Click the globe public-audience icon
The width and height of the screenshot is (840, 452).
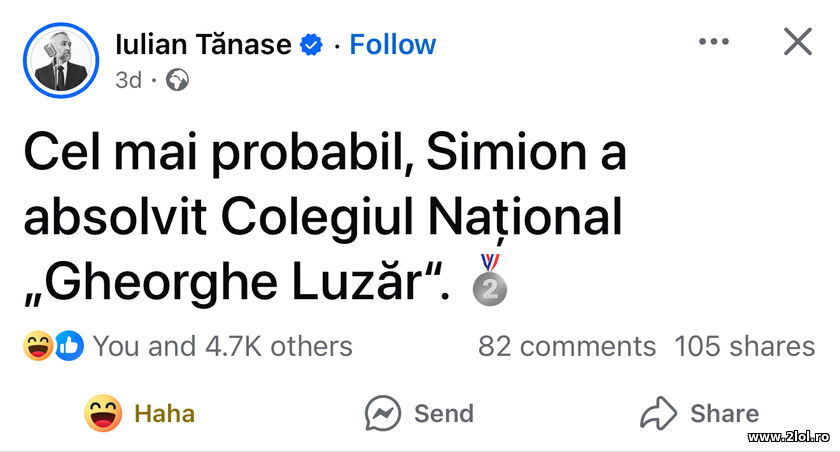pos(178,80)
